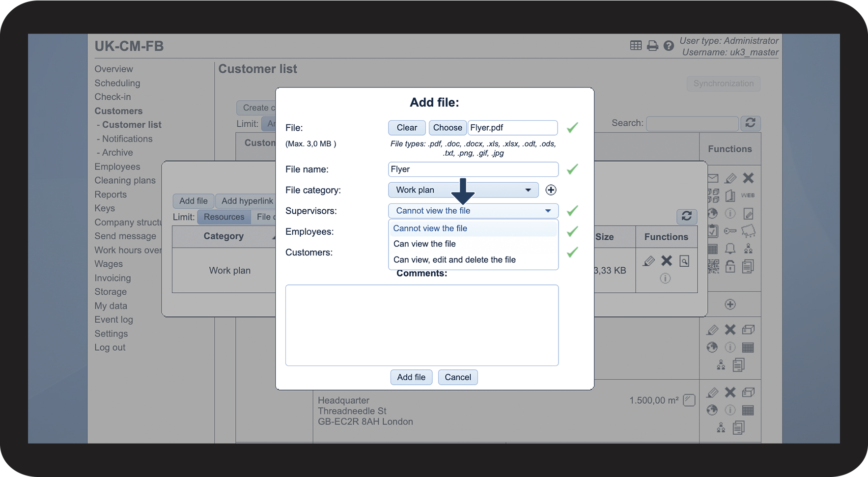Image resolution: width=868 pixels, height=477 pixels.
Task: Click the Choose file button
Action: coord(448,128)
